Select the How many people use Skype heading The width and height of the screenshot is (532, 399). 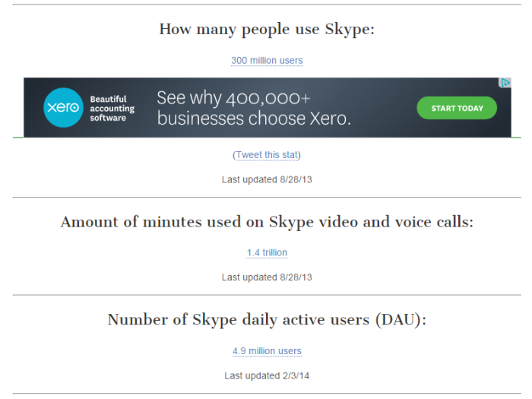[267, 29]
